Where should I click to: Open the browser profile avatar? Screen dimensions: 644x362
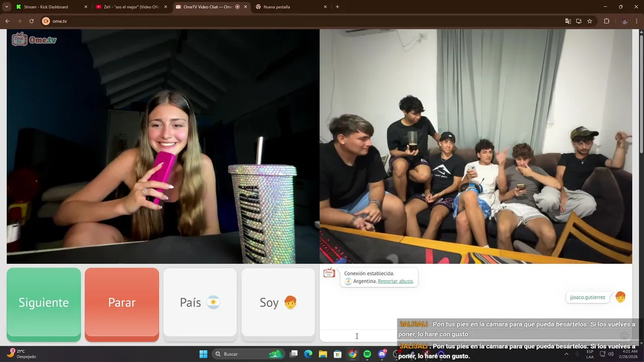pyautogui.click(x=625, y=21)
